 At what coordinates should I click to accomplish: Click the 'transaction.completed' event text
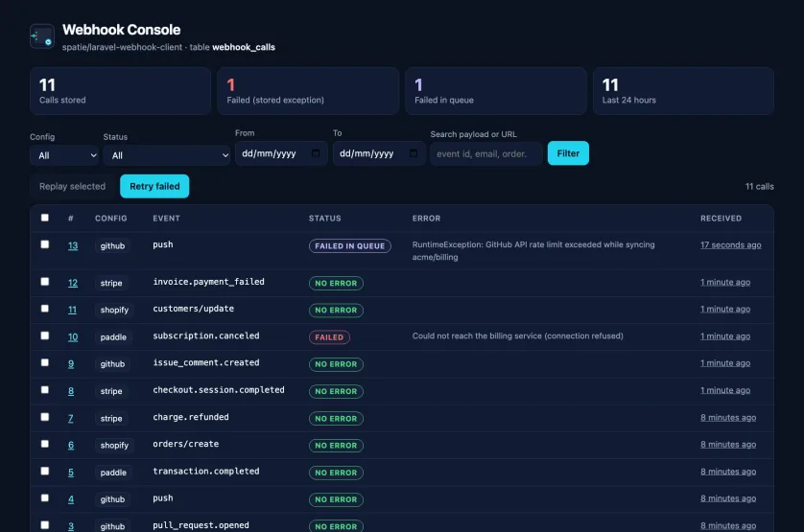point(206,471)
